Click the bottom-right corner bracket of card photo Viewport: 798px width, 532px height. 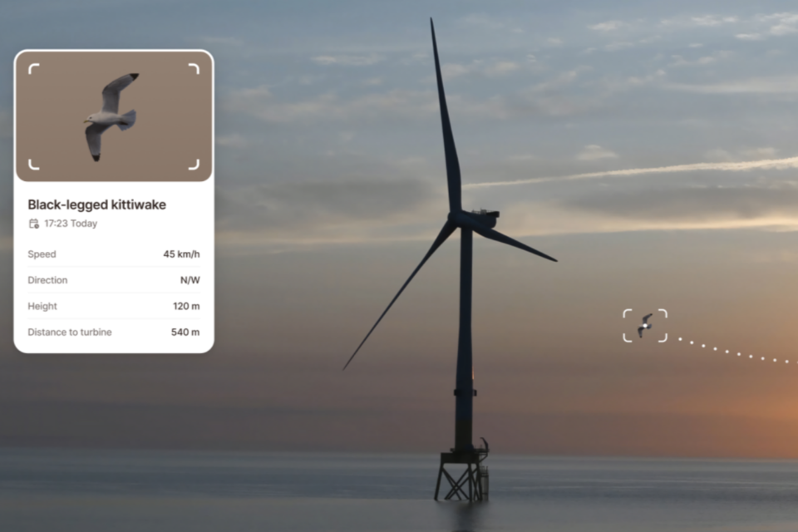pyautogui.click(x=195, y=165)
